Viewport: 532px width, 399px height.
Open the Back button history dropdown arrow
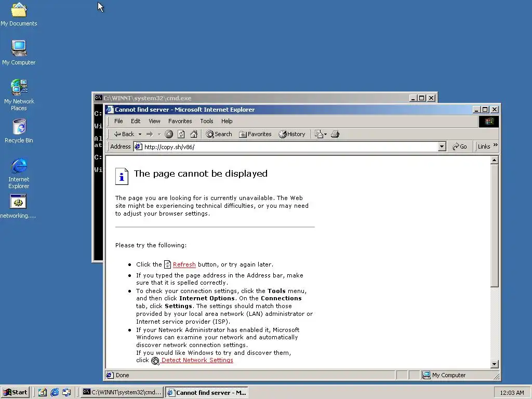(x=140, y=135)
